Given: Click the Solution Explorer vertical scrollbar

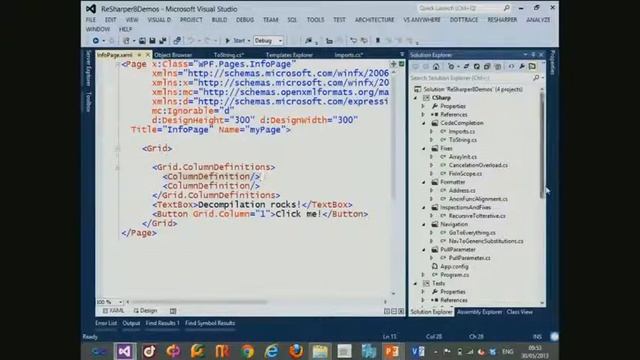Looking at the screenshot, I should pos(542,145).
